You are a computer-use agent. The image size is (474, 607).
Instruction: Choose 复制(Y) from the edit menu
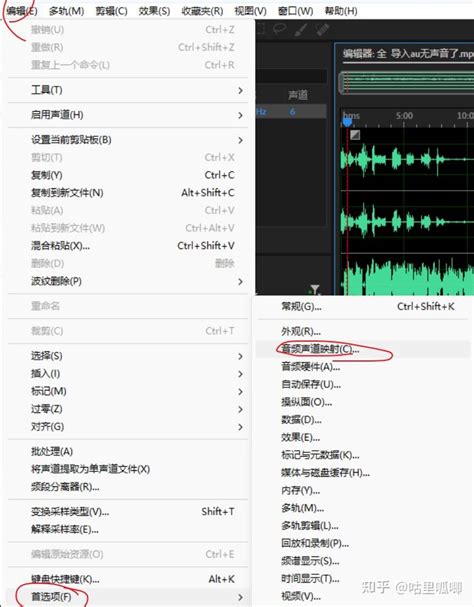click(128, 175)
